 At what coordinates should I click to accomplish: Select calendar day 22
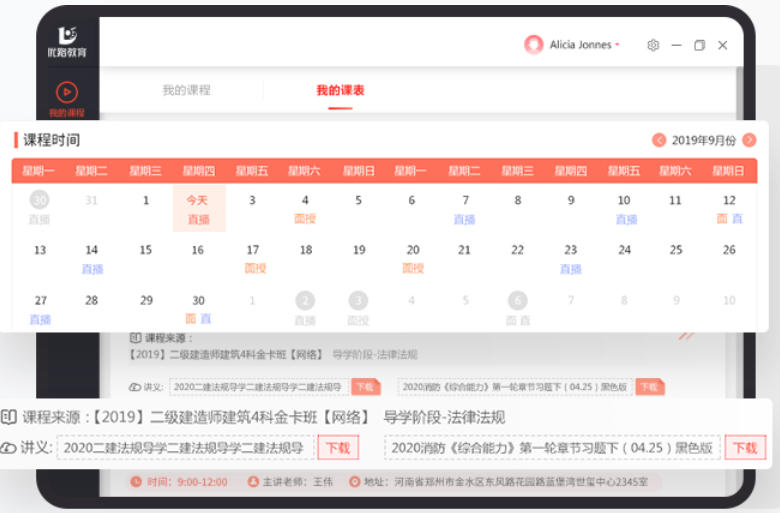point(517,250)
